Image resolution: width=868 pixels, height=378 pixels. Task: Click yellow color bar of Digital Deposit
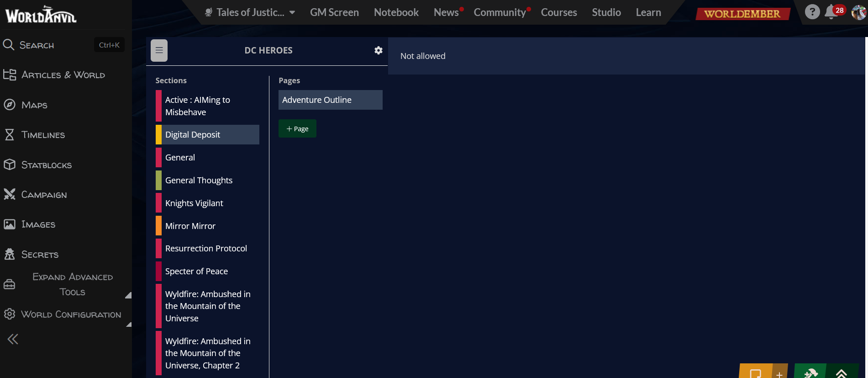(x=158, y=134)
